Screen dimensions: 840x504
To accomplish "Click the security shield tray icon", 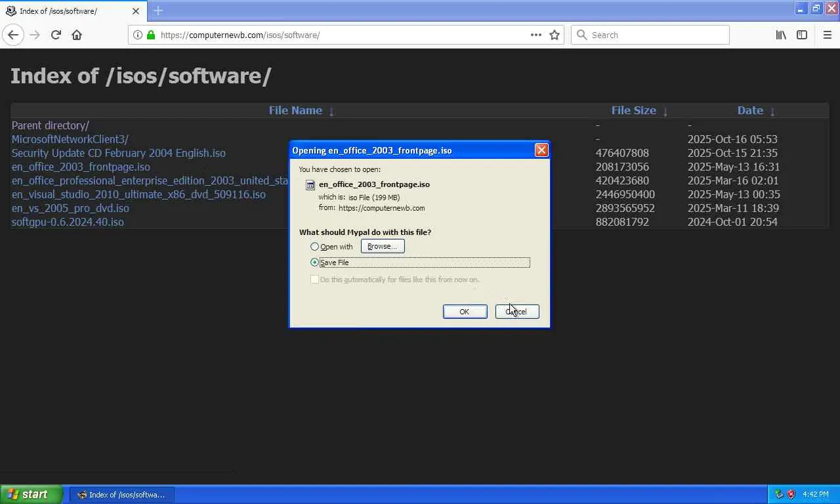I will [x=791, y=494].
